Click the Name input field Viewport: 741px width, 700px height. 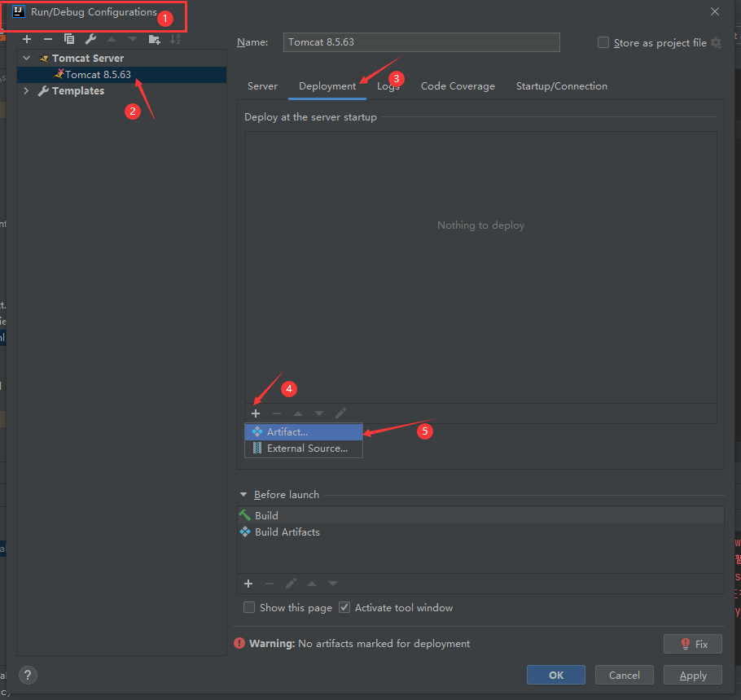pyautogui.click(x=422, y=42)
